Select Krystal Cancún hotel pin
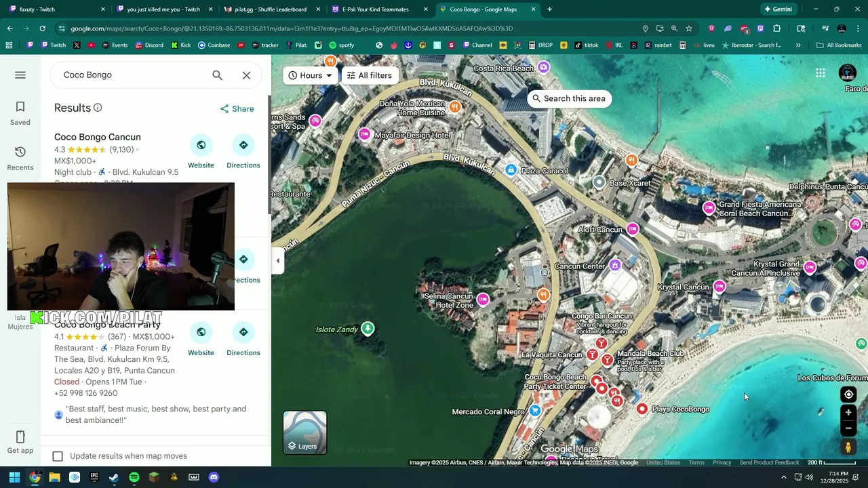Screen dimensions: 868x488 (x=719, y=287)
